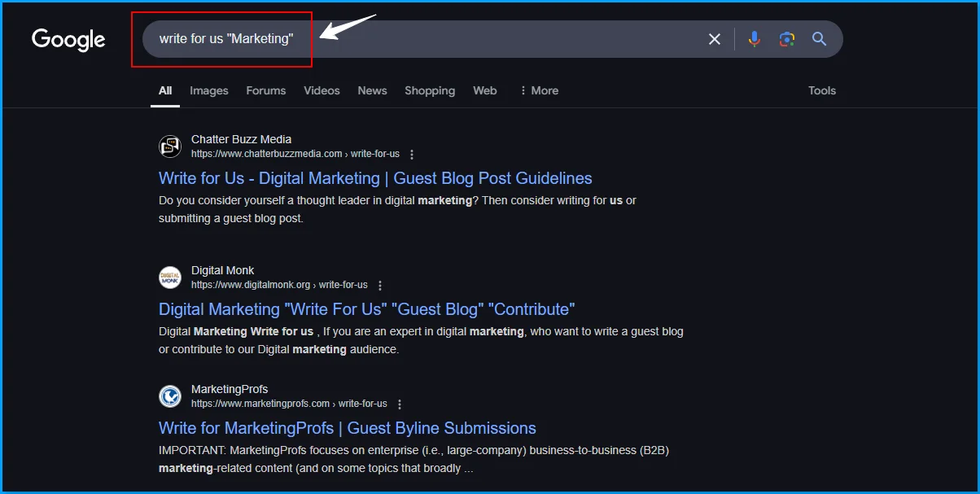980x494 pixels.
Task: Click the chatterbuzzmedia.com URL text
Action: click(x=295, y=155)
